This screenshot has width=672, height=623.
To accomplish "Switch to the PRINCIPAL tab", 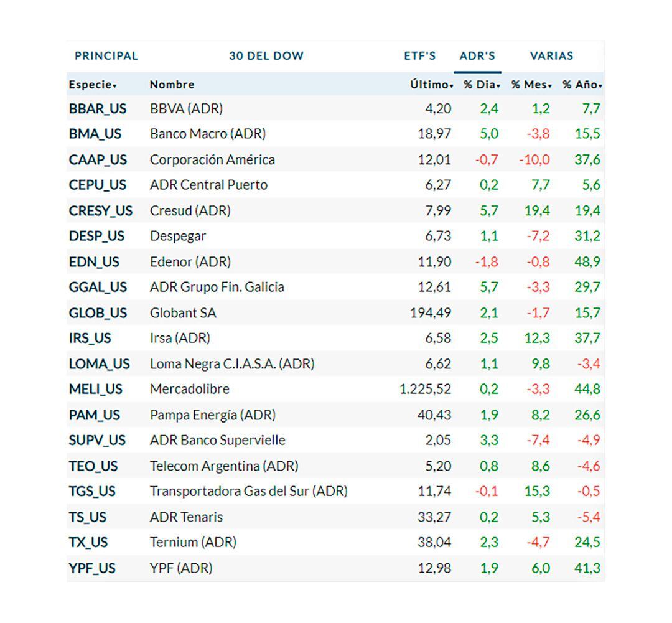I will pyautogui.click(x=106, y=55).
